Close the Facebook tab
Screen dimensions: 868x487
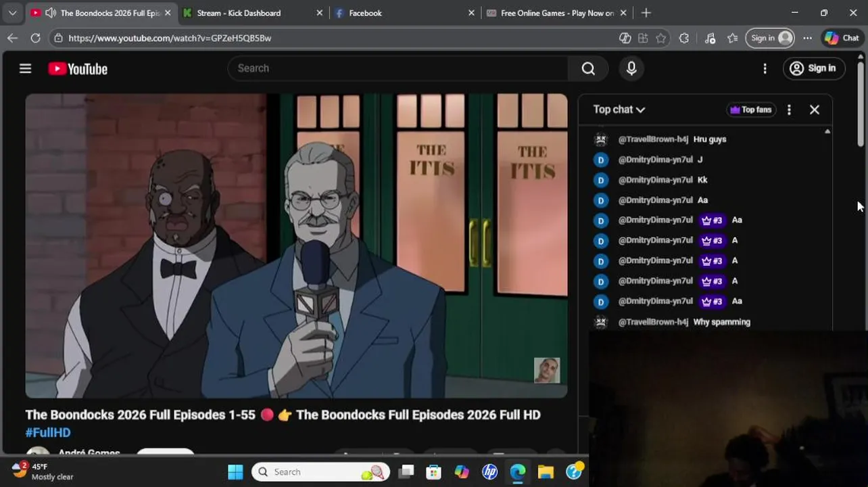pos(472,13)
